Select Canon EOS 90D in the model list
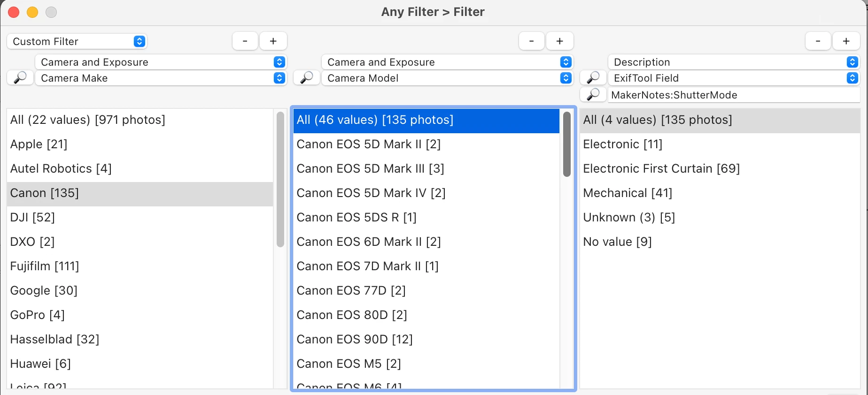 (x=355, y=339)
